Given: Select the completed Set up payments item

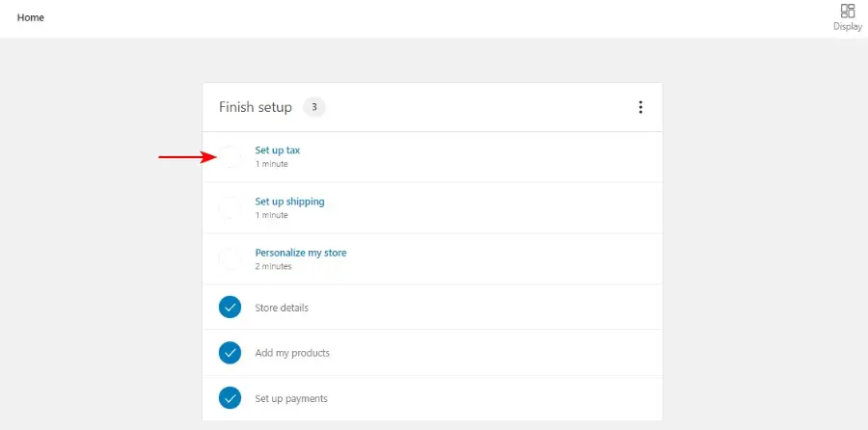Looking at the screenshot, I should (291, 398).
